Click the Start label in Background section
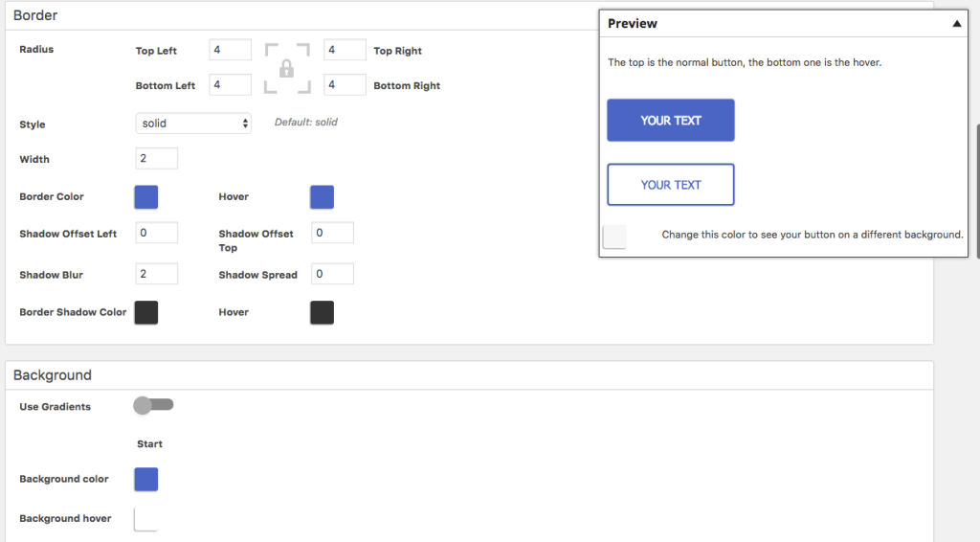The width and height of the screenshot is (980, 542). [x=149, y=444]
